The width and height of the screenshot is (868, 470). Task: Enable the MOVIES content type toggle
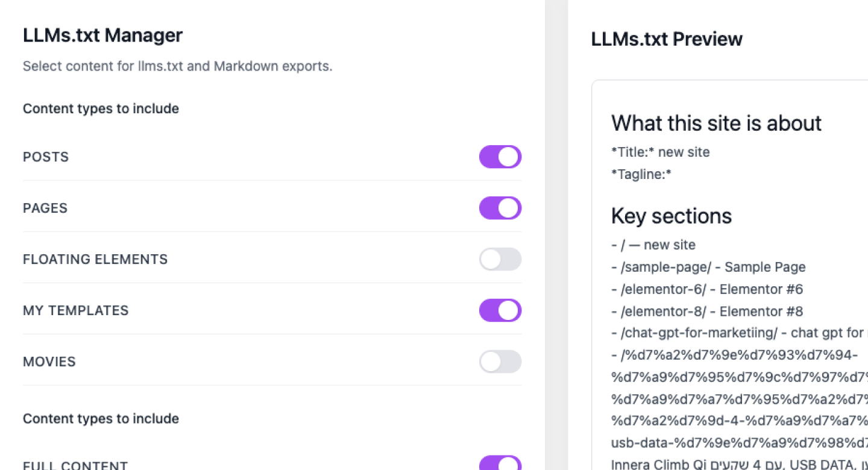pyautogui.click(x=500, y=362)
